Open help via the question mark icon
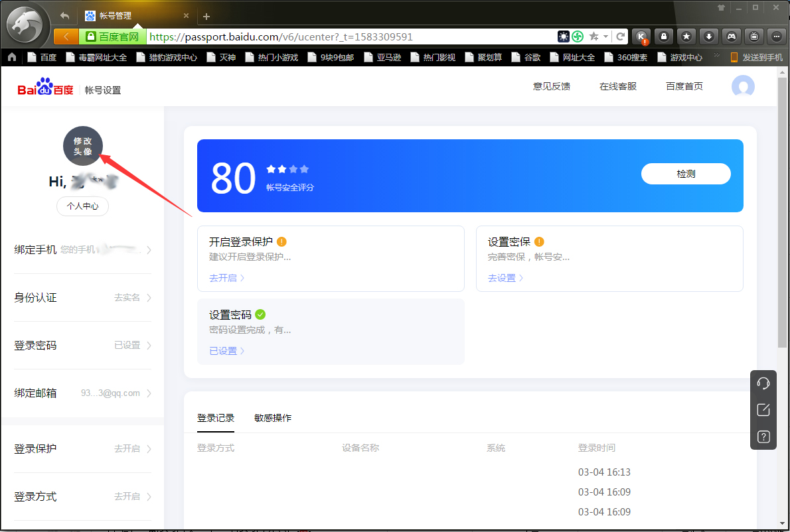The image size is (790, 532). (x=763, y=436)
